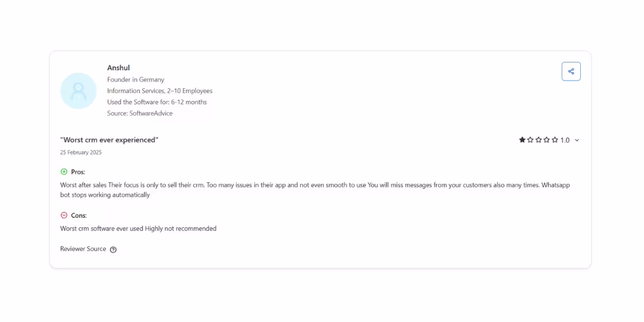Click the reviewer avatar placeholder

click(x=79, y=91)
